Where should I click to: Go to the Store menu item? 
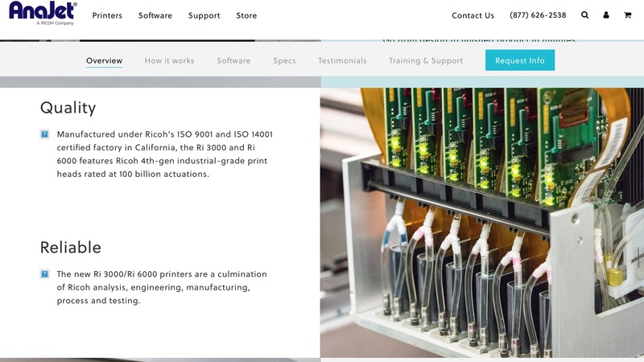point(246,15)
